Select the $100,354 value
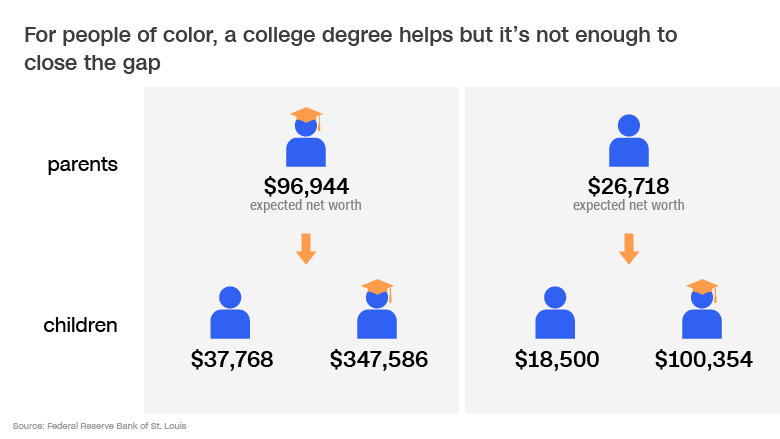Image resolution: width=780 pixels, height=439 pixels. [703, 359]
